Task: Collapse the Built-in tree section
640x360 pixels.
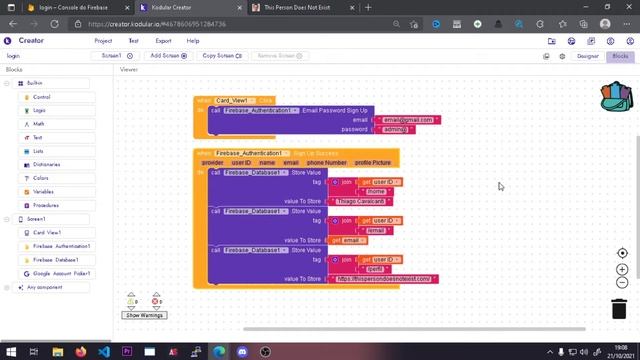Action: (7, 83)
